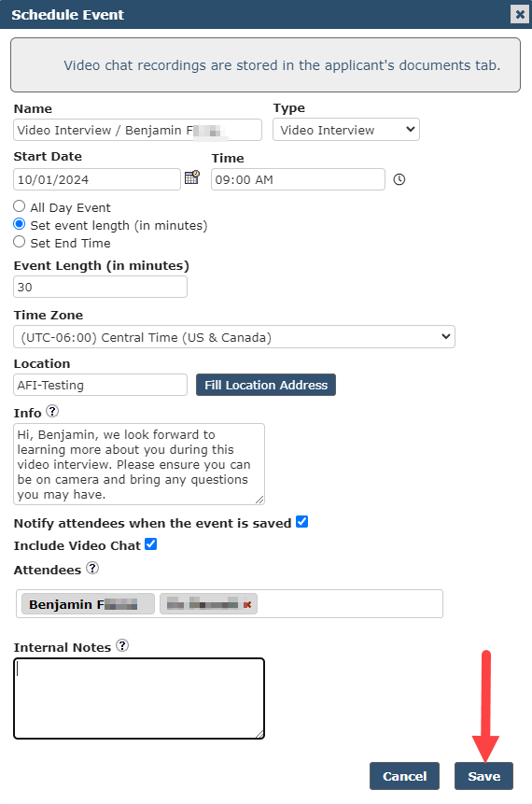The height and width of the screenshot is (804, 532).
Task: Click into the Location text field
Action: tap(101, 385)
